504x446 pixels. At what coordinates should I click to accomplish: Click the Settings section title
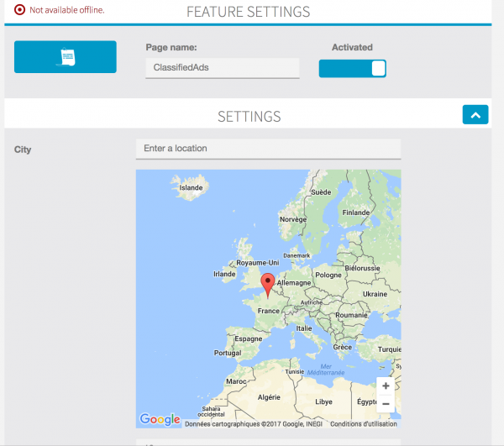(249, 116)
